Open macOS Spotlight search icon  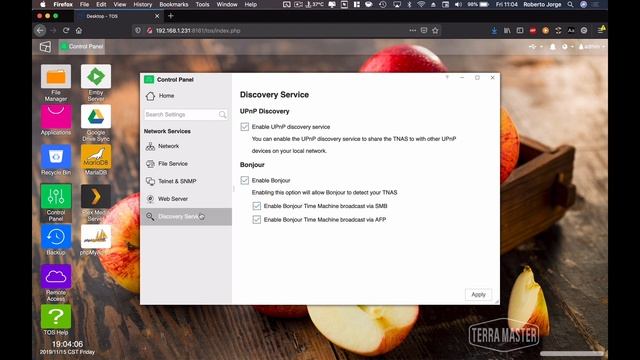(x=570, y=4)
